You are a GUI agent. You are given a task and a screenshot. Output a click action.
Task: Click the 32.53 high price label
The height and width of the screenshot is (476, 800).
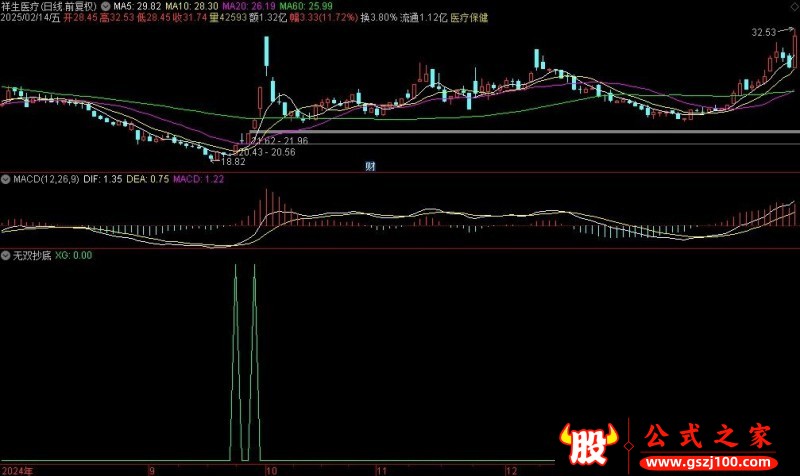pos(763,33)
